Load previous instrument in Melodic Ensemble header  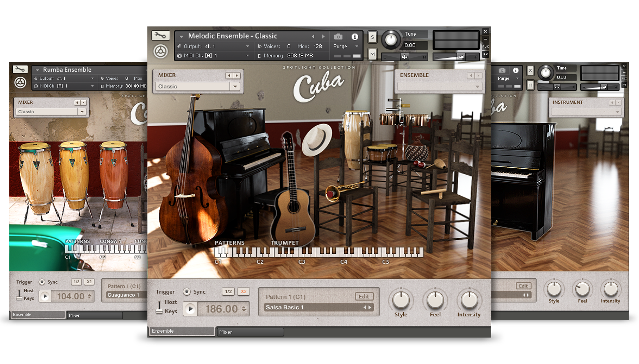tap(313, 36)
